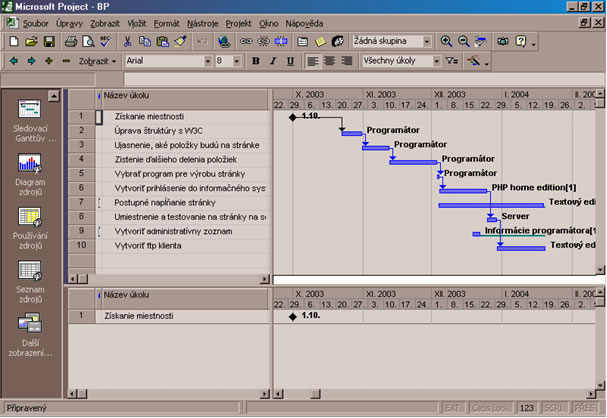
Task: Zoom out with the magnifier minus icon
Action: pos(463,41)
